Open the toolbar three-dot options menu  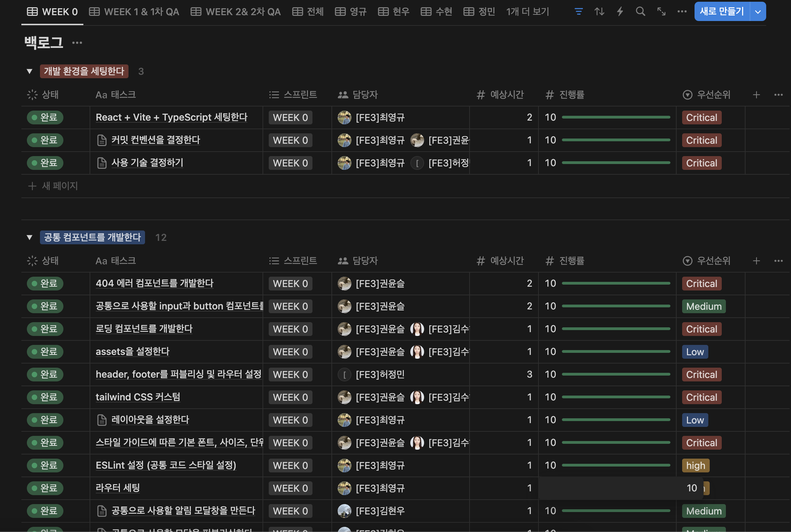click(x=682, y=12)
